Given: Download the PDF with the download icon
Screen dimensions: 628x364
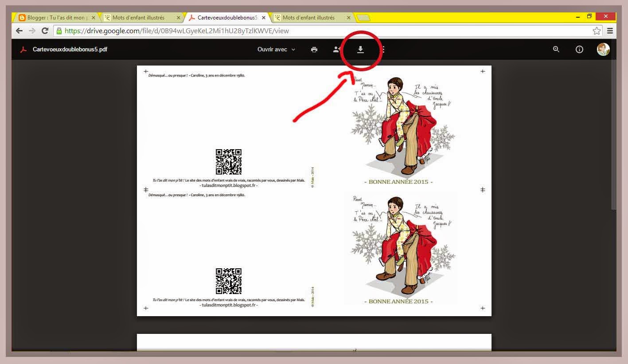Looking at the screenshot, I should click(x=361, y=50).
